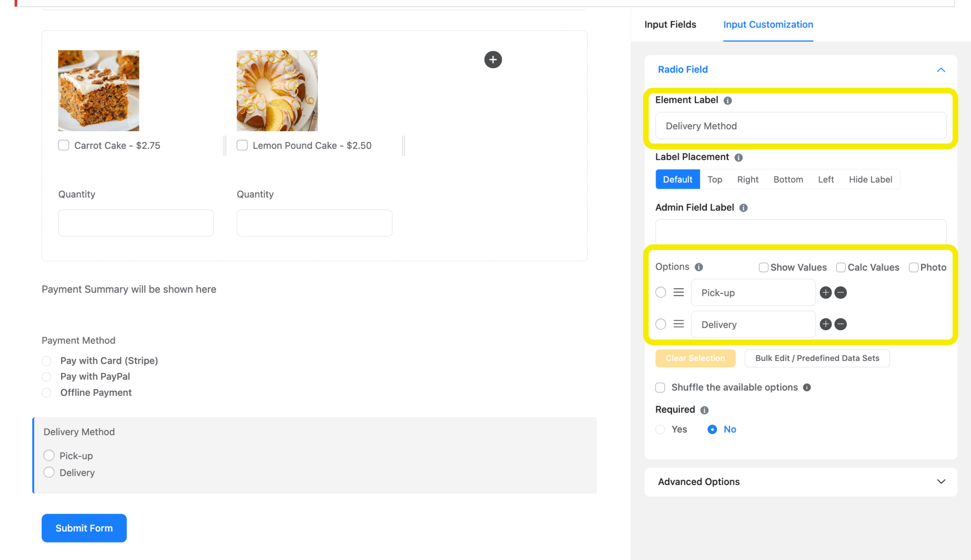This screenshot has height=560, width=971.
Task: Select the Input Customization tab
Action: coord(768,24)
